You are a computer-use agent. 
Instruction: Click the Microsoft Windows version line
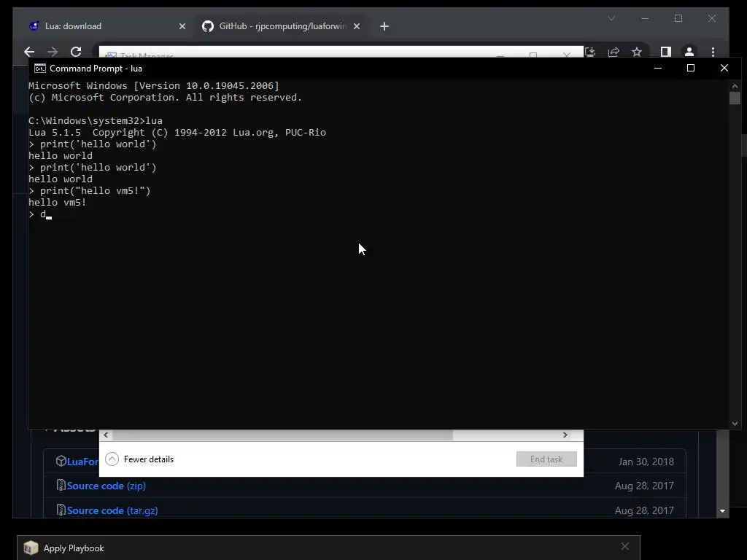tap(154, 86)
